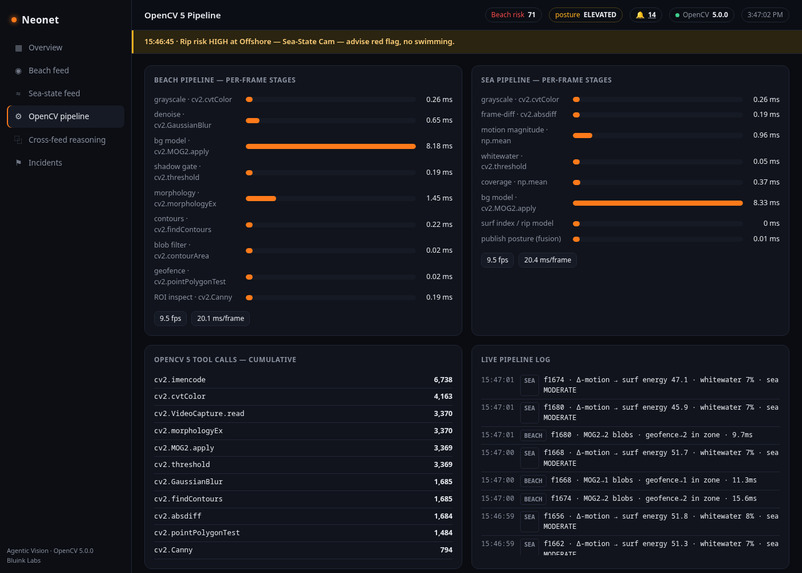Click the f1680 BEACH log entry
This screenshot has width=802, height=573.
pos(630,435)
